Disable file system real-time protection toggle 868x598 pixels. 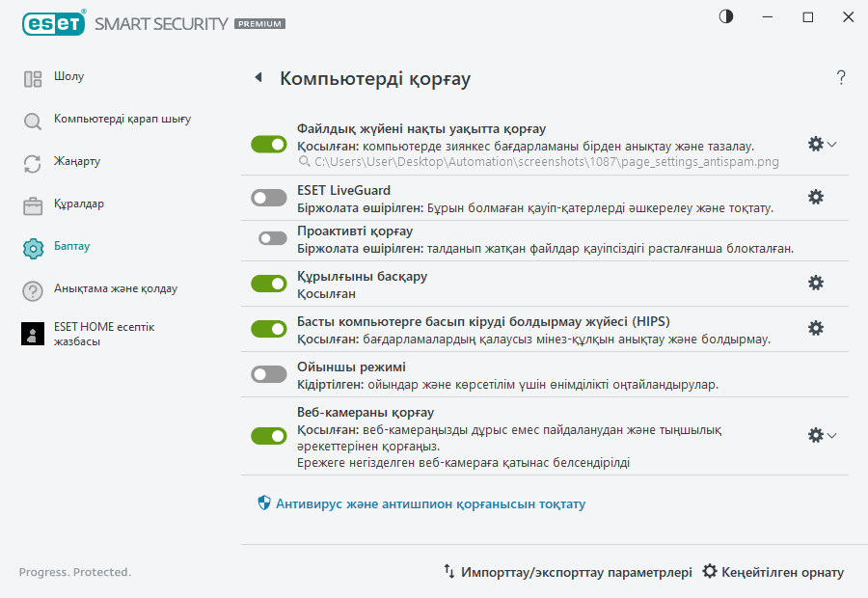pyautogui.click(x=269, y=144)
